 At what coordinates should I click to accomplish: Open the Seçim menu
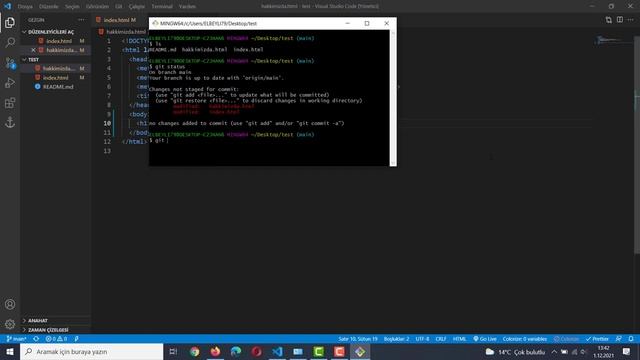(x=72, y=7)
